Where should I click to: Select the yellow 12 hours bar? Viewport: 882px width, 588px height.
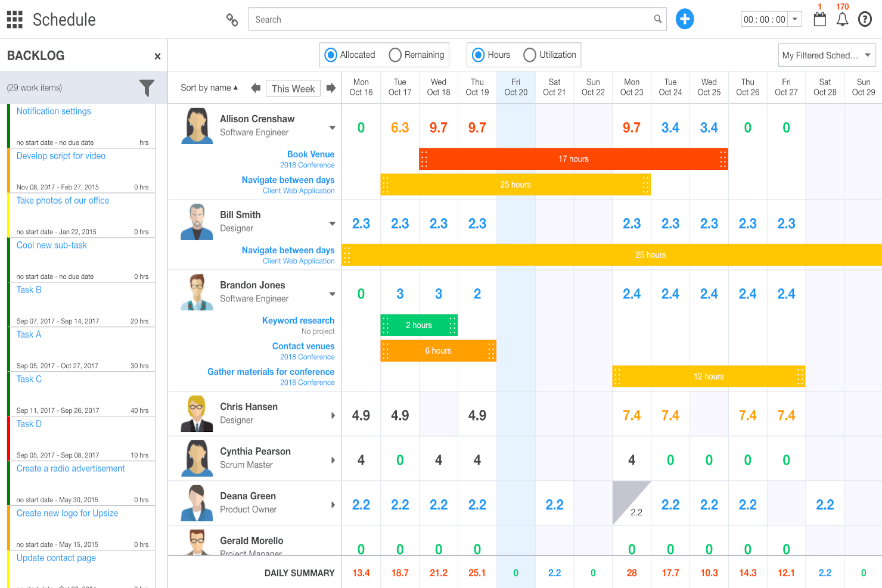pyautogui.click(x=709, y=377)
